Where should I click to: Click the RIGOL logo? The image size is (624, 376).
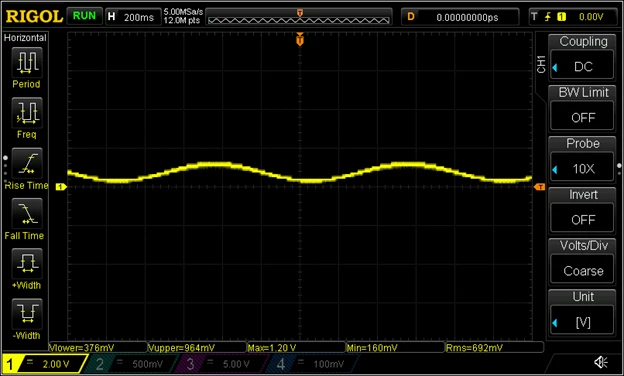[34, 16]
